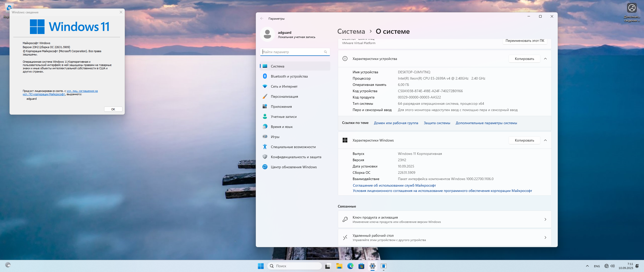The width and height of the screenshot is (644, 272).
Task: Open Условия лицензионного соглашения link
Action: coord(442,191)
